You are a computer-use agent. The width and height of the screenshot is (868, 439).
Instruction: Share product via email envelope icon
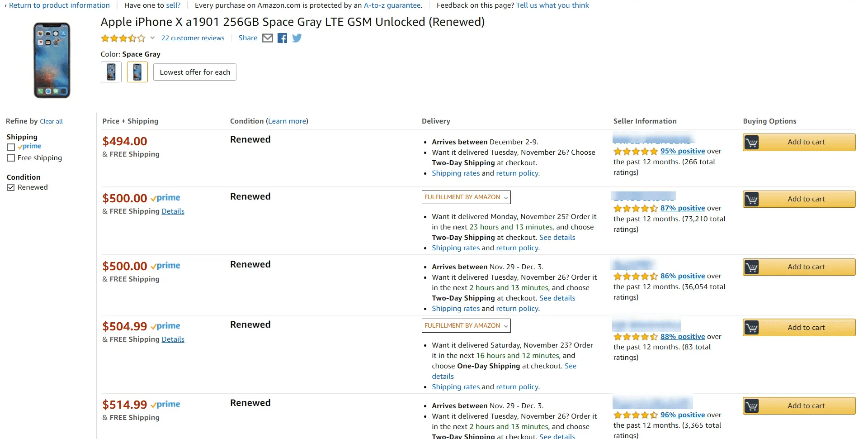[268, 38]
